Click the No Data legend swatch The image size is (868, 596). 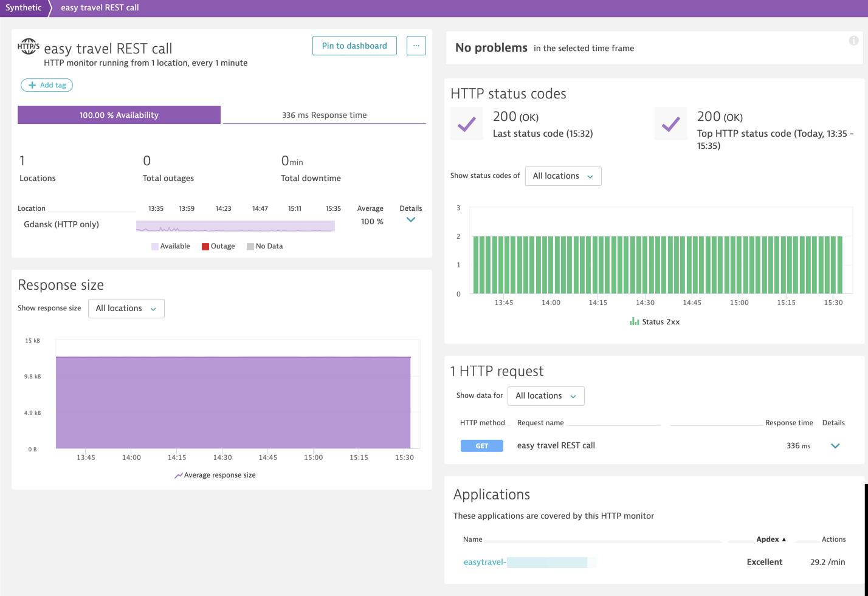(x=250, y=247)
